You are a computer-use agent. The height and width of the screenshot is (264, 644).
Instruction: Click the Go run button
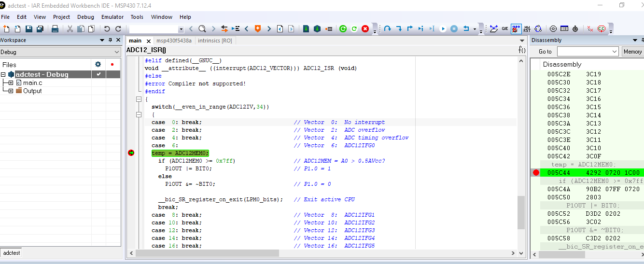(x=443, y=29)
